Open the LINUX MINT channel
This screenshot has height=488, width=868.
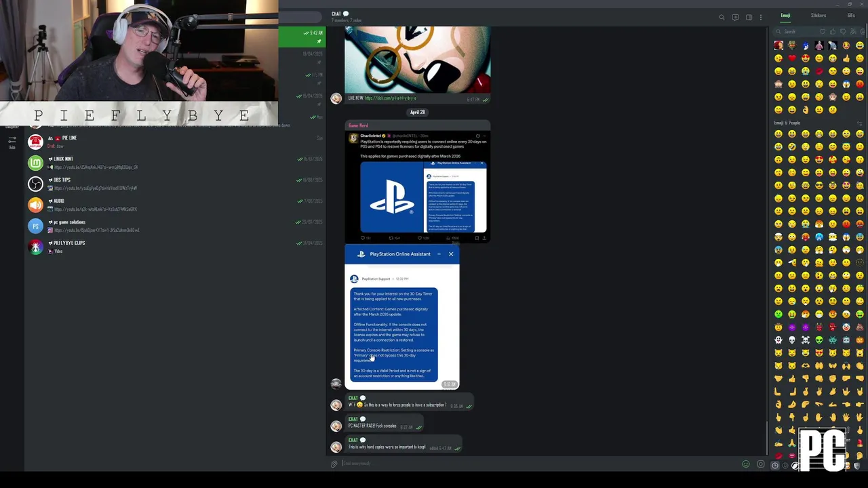pos(176,163)
